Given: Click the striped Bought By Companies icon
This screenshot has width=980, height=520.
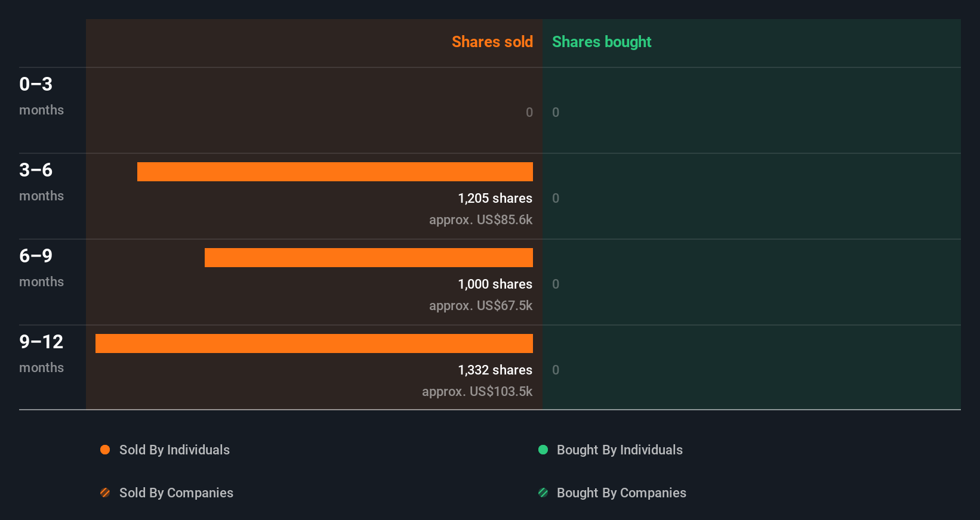Looking at the screenshot, I should point(543,493).
